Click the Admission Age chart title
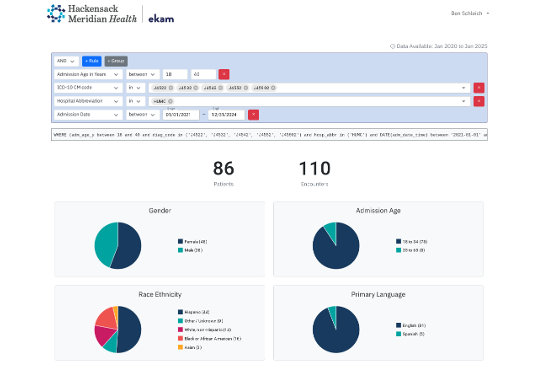Screen dimensions: 538x371 (x=378, y=210)
